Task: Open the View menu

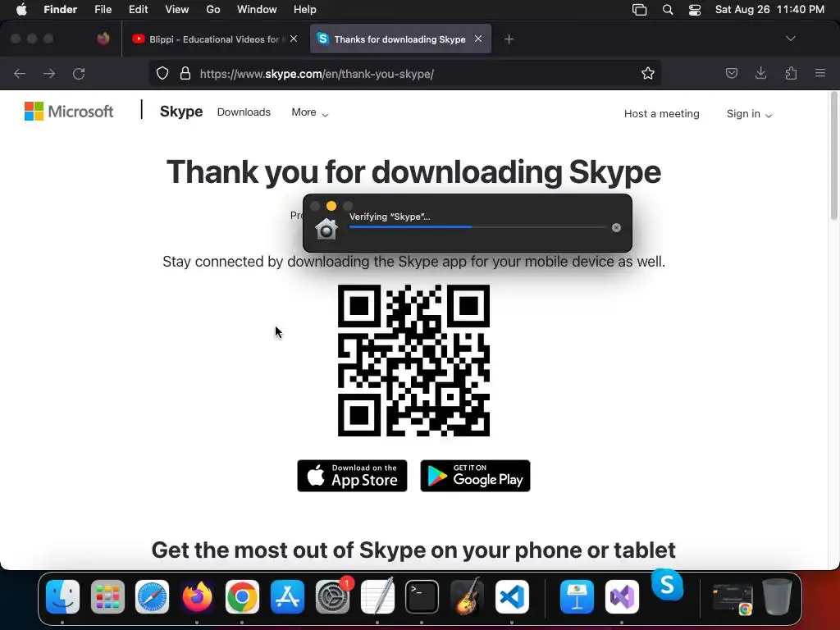Action: [177, 9]
